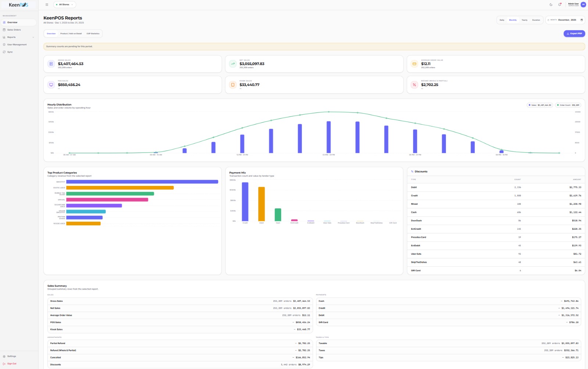Switch to dark mode using the moon icon
Viewport: 588px width, 369px height.
(551, 5)
